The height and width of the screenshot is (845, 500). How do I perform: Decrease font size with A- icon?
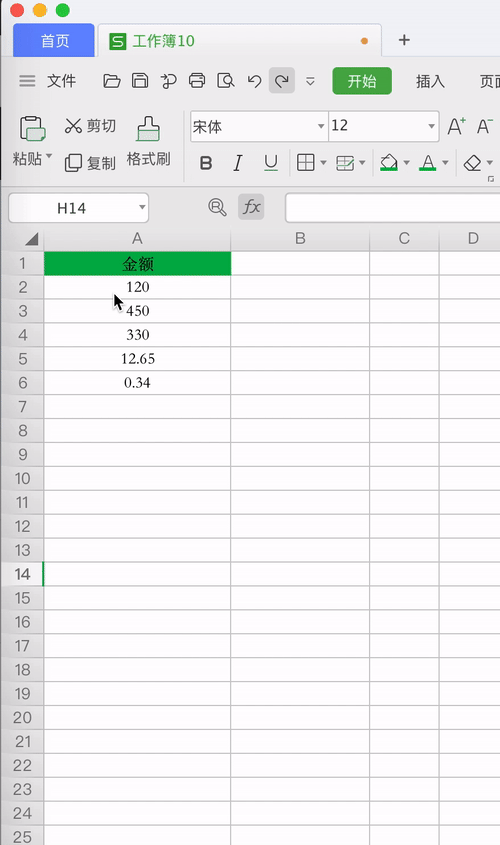[484, 126]
